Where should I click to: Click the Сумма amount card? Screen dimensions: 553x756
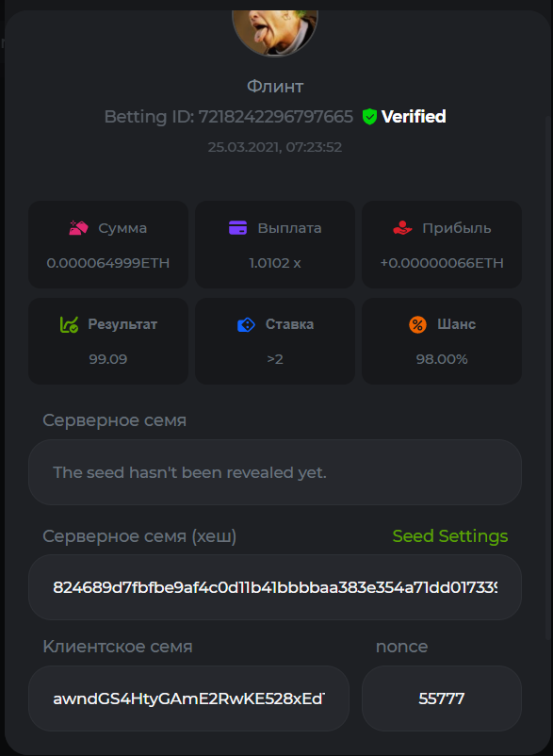point(108,244)
